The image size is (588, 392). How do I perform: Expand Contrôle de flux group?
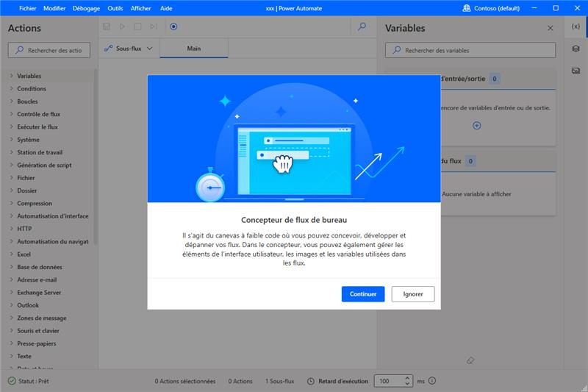[48, 114]
